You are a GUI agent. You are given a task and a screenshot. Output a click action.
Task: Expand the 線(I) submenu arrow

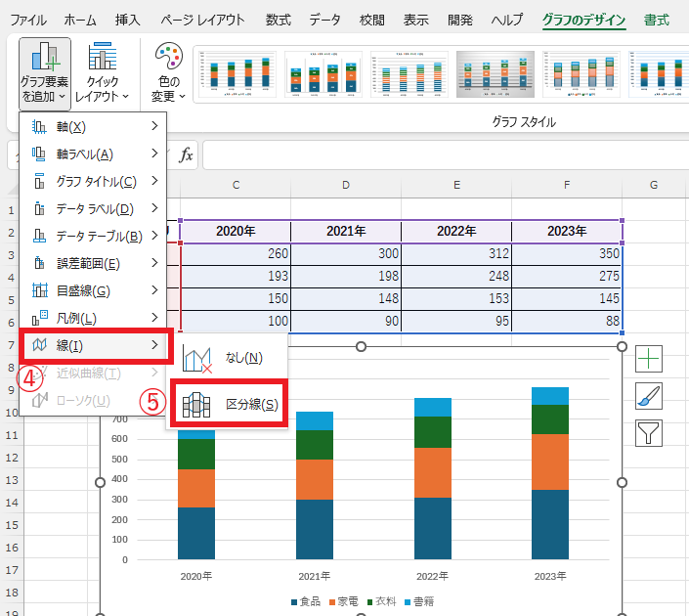tap(154, 345)
